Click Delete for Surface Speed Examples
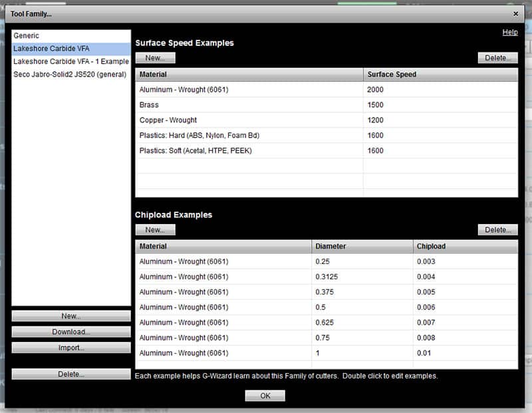 coord(497,57)
